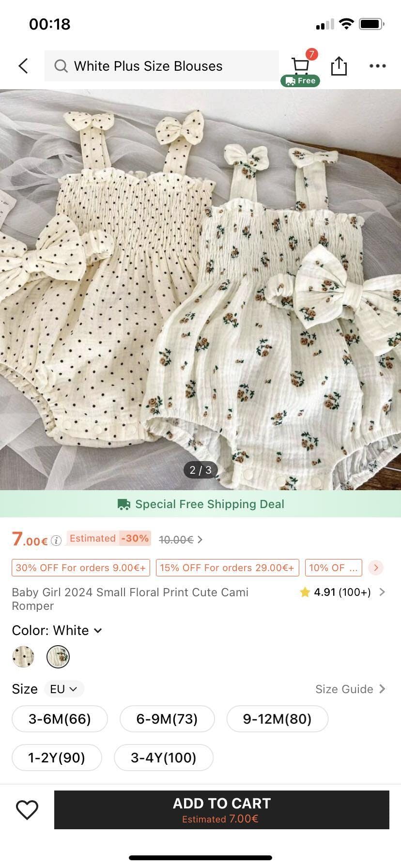
Task: Select size 1-2Y(90)
Action: [x=57, y=757]
